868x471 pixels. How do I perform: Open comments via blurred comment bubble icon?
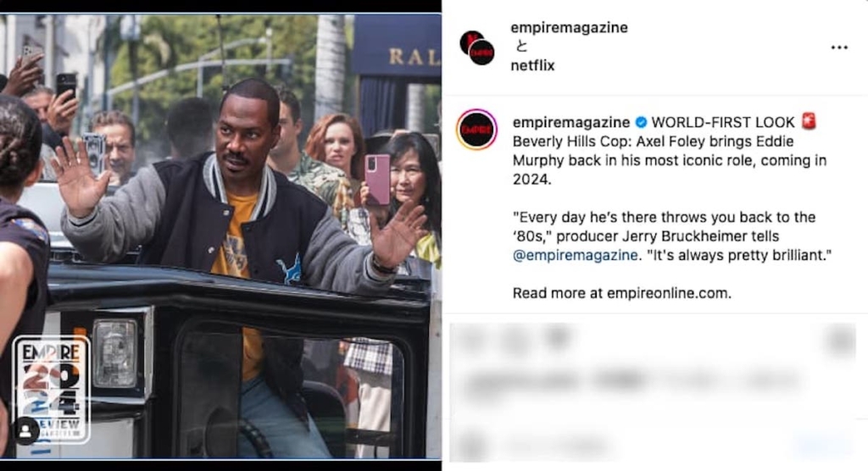(515, 339)
